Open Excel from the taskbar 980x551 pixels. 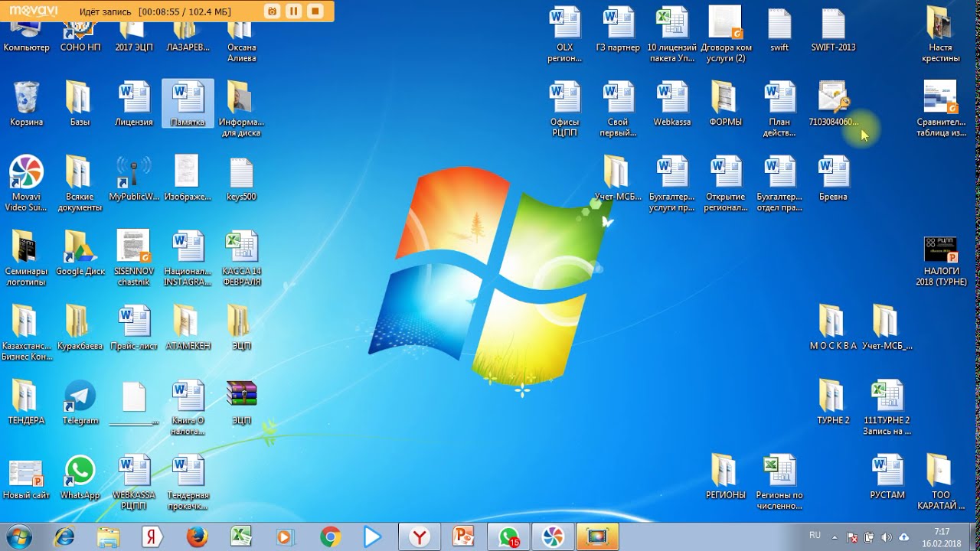click(x=241, y=536)
